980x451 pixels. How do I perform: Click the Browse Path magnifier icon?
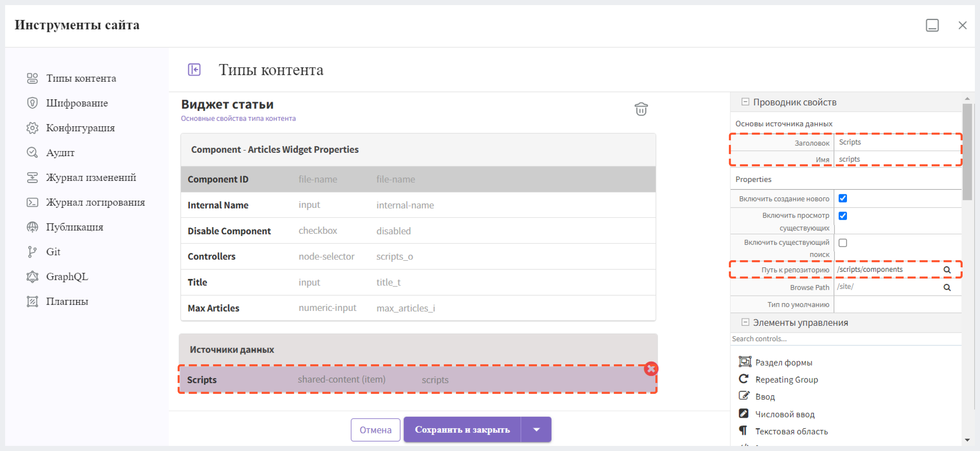pyautogui.click(x=947, y=287)
